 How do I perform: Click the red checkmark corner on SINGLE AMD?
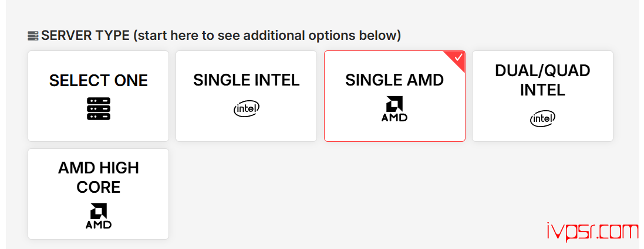(x=458, y=58)
